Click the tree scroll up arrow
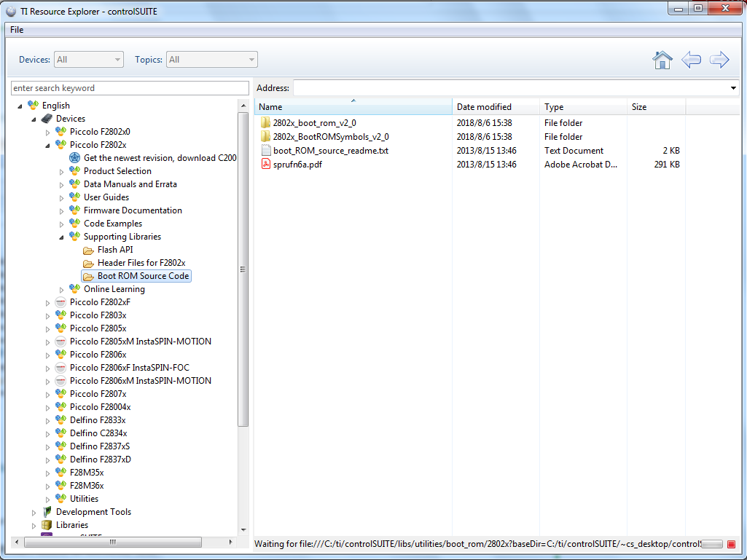Screen dimensions: 747x560 pyautogui.click(x=243, y=106)
